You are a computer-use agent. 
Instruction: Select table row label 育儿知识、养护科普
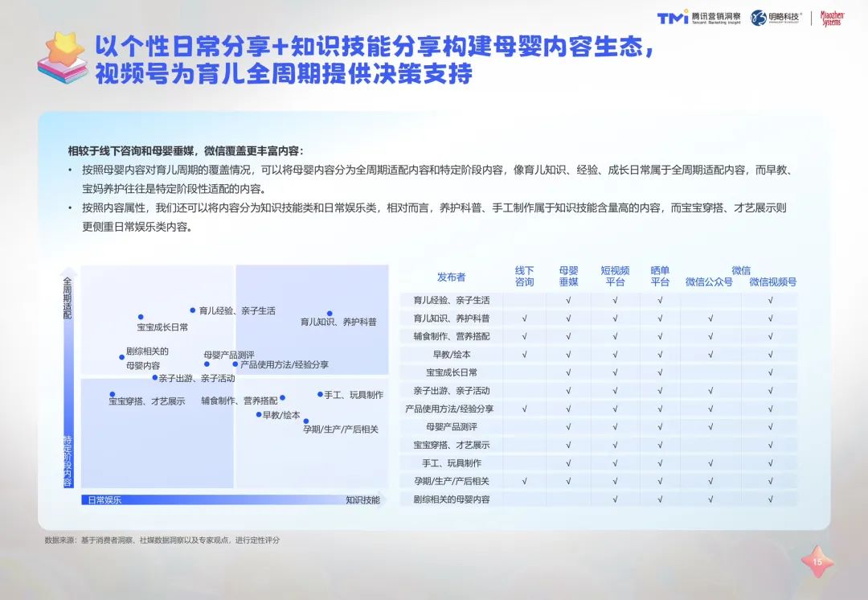pyautogui.click(x=451, y=318)
